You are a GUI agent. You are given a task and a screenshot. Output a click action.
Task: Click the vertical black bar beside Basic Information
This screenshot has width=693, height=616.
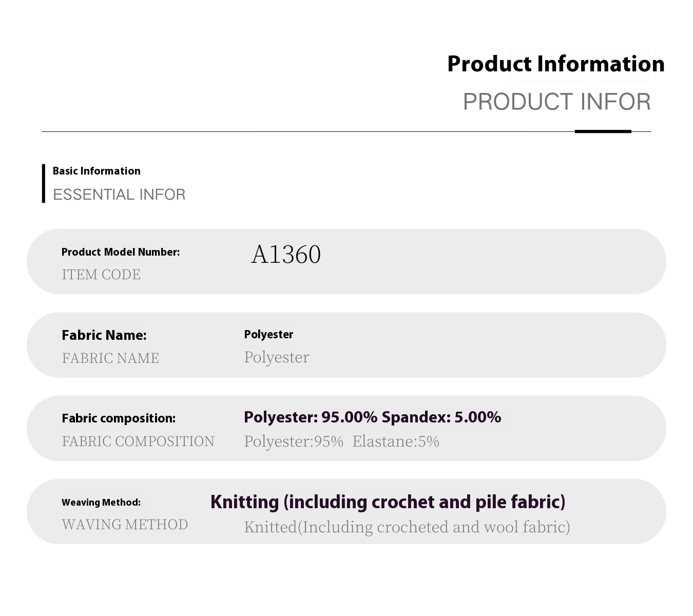44,183
